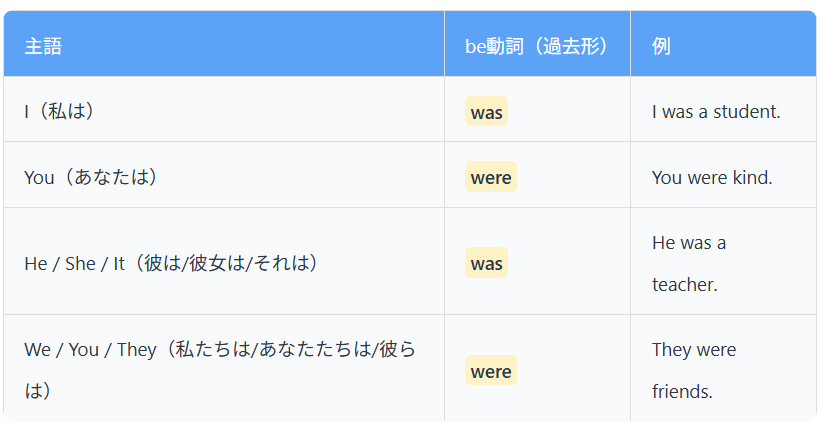Click the Japanese text 私たちは
Image resolution: width=823 pixels, height=431 pixels.
pyautogui.click(x=214, y=350)
